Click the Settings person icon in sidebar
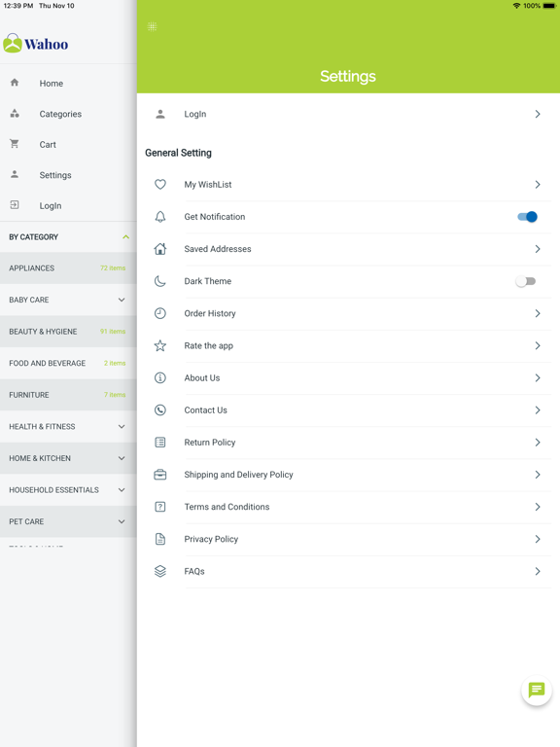The width and height of the screenshot is (560, 747). coord(15,174)
